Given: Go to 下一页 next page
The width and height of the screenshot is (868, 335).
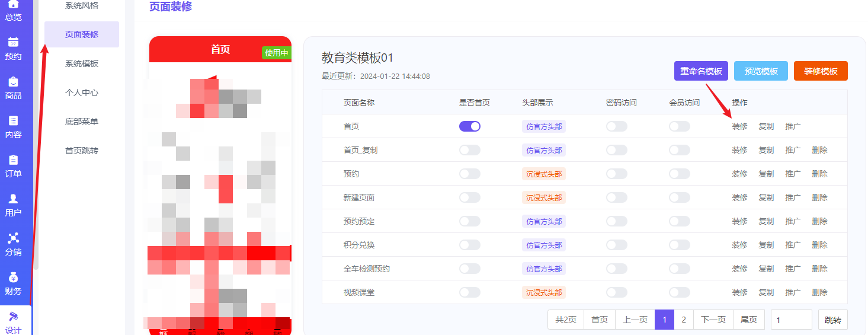Looking at the screenshot, I should coord(713,320).
